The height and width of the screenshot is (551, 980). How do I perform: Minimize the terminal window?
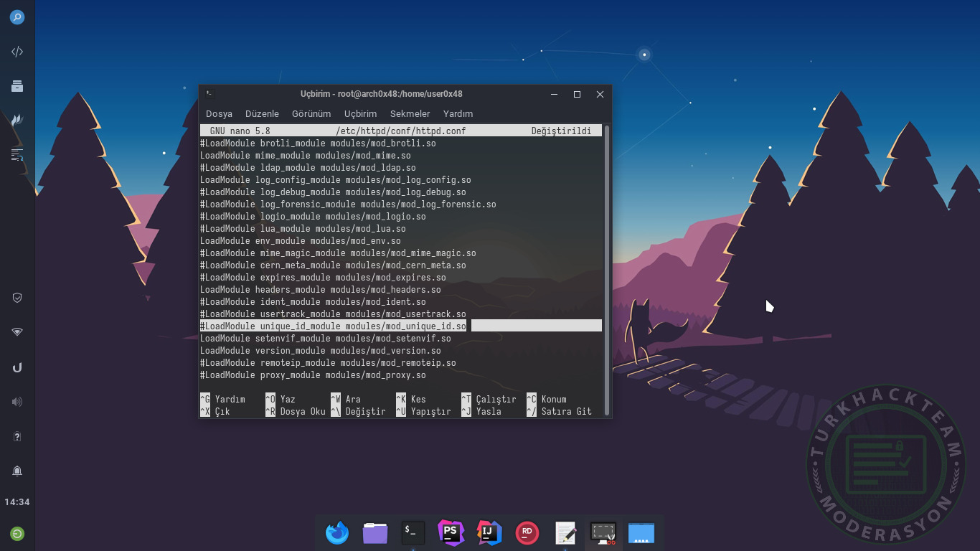pos(554,94)
